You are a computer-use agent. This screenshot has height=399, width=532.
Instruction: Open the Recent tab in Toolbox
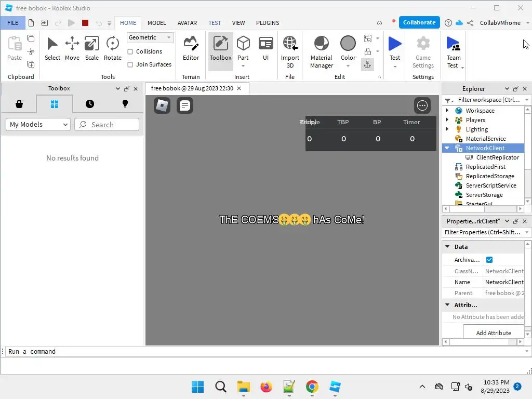[89, 104]
